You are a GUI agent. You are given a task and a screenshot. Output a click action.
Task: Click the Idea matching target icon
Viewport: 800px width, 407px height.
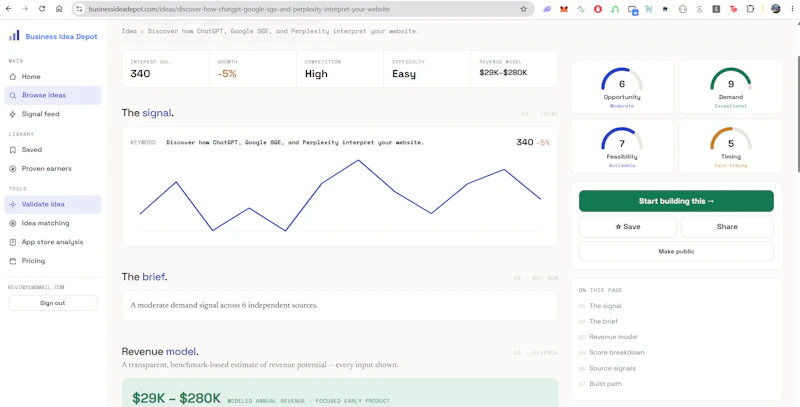coord(13,223)
